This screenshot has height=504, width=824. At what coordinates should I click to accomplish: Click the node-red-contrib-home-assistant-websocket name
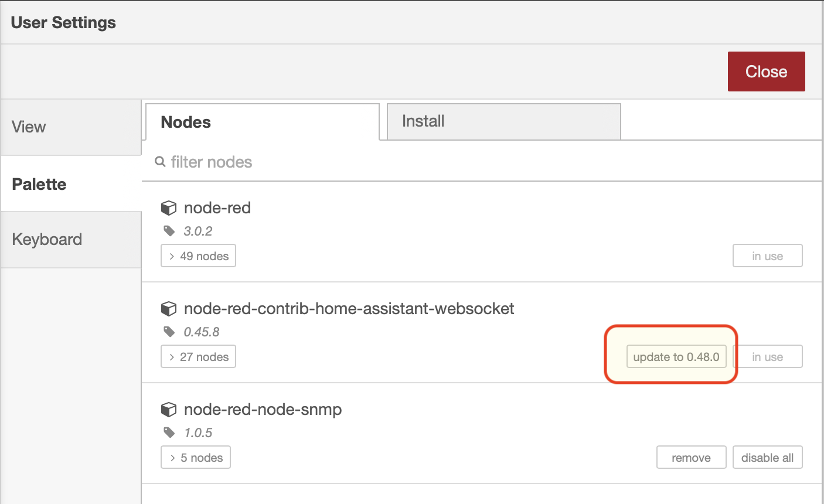[x=349, y=309]
